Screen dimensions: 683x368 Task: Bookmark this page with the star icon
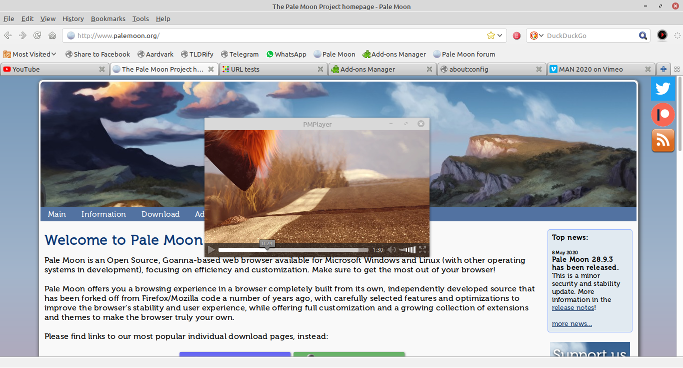tap(491, 36)
